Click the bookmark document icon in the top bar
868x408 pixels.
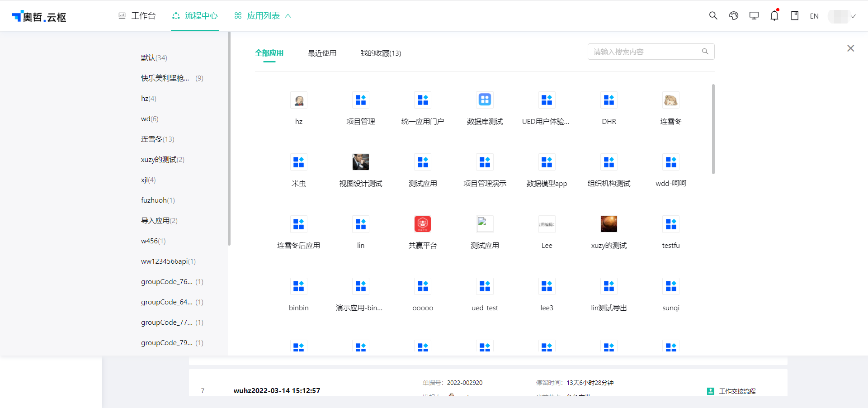coord(795,16)
